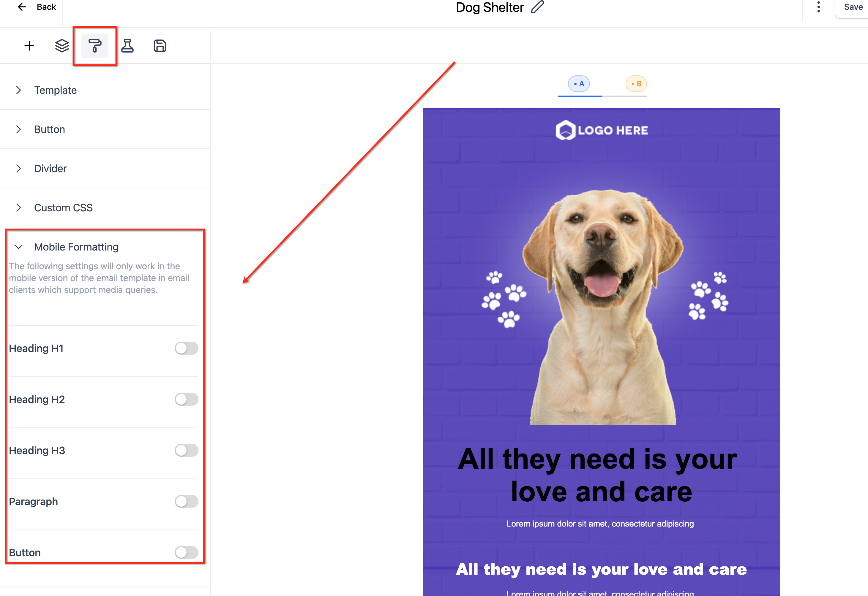Click the floppy disk saved-templates icon
868x596 pixels.
160,46
